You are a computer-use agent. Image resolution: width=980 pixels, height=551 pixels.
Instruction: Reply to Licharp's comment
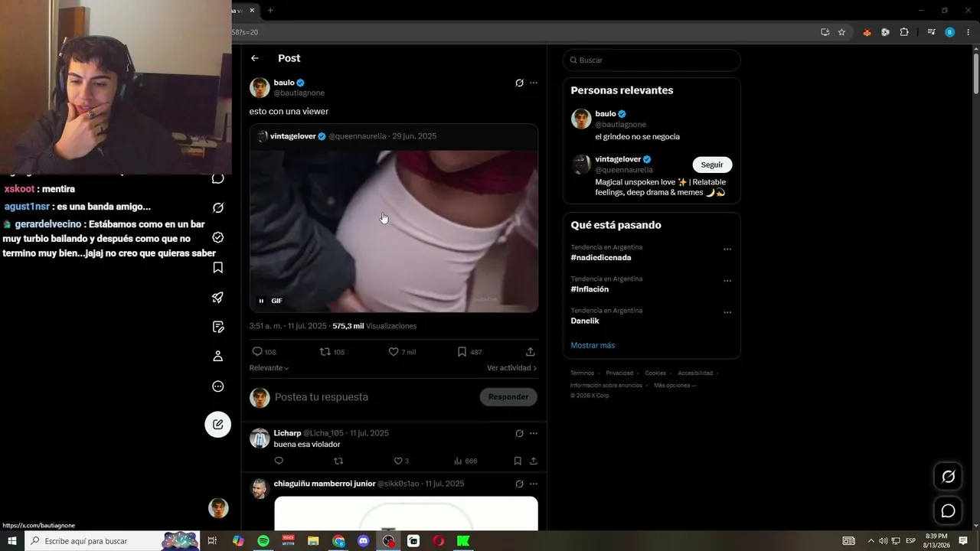click(279, 461)
